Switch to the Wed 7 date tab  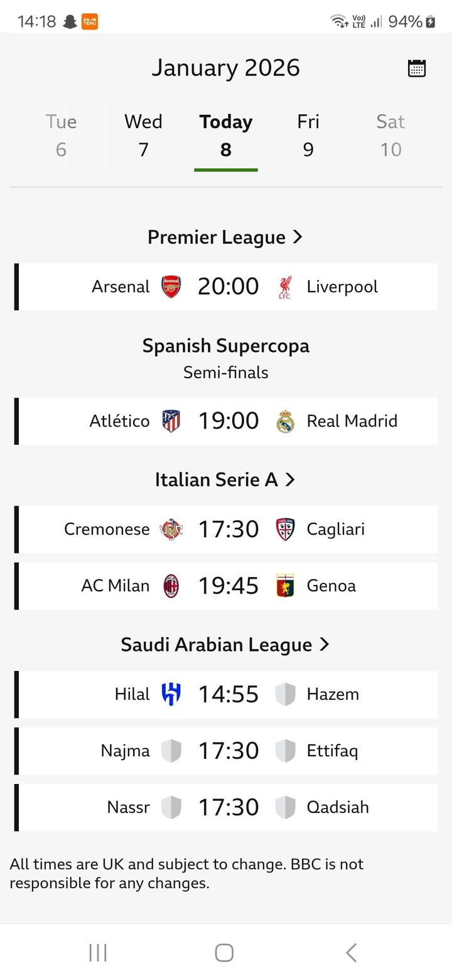[x=143, y=135]
